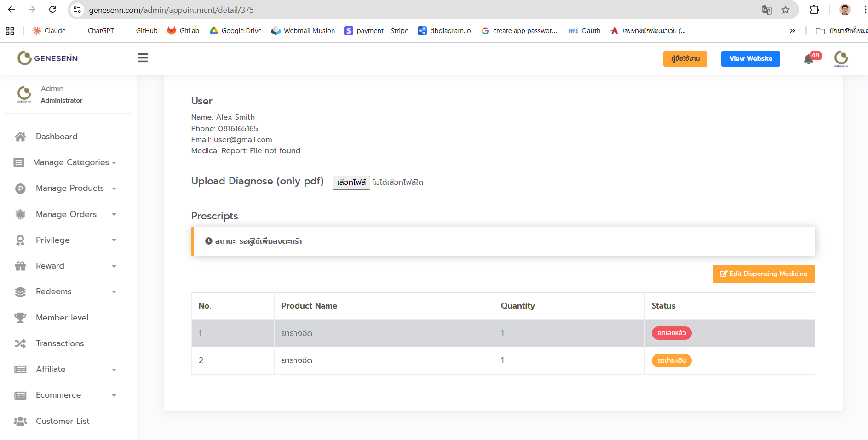Expand the Manage Products dropdown arrow
This screenshot has height=440, width=868.
point(114,189)
